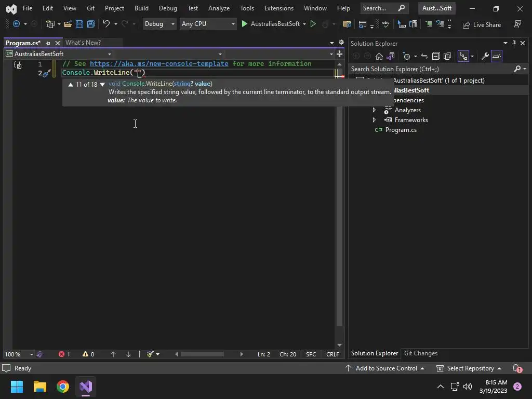Open Properties via the wrench icon
Viewport: 532px width, 399px height.
tap(485, 56)
